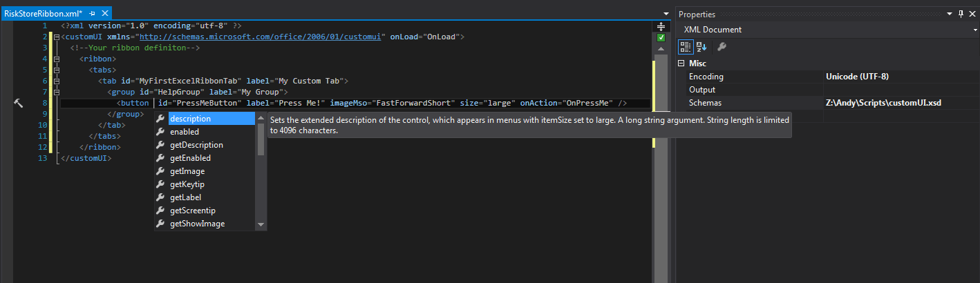Toggle auto-hide pin on the Properties panel

click(x=961, y=14)
